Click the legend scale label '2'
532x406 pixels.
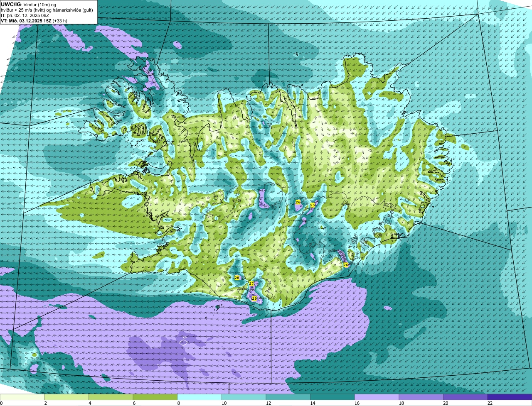pyautogui.click(x=45, y=403)
